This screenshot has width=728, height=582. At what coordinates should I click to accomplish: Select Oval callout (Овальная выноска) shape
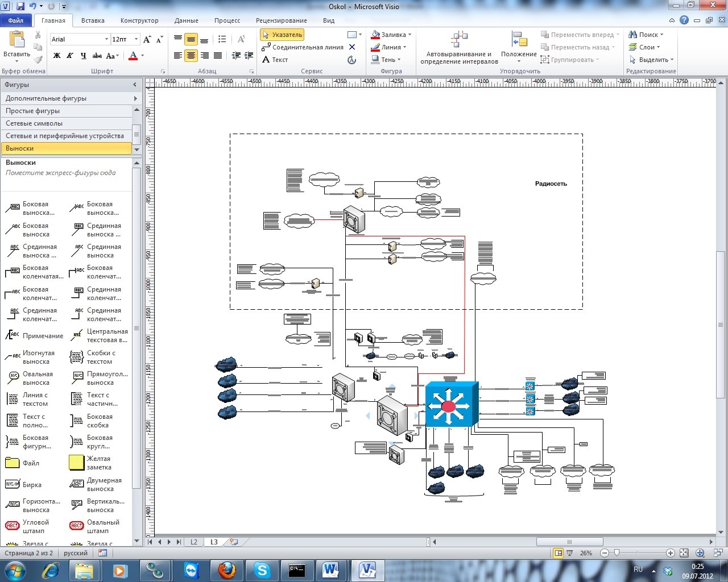click(x=31, y=378)
